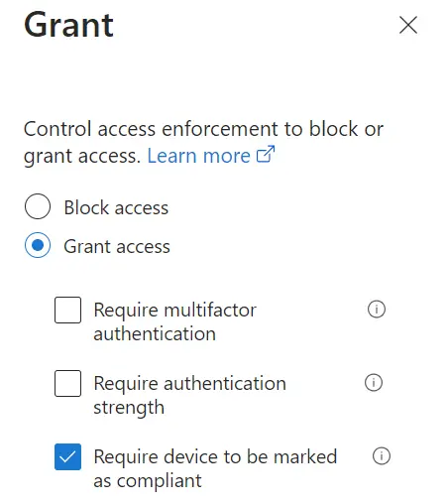This screenshot has width=448, height=504.
Task: Click the Control access enforcement description
Action: [x=203, y=142]
